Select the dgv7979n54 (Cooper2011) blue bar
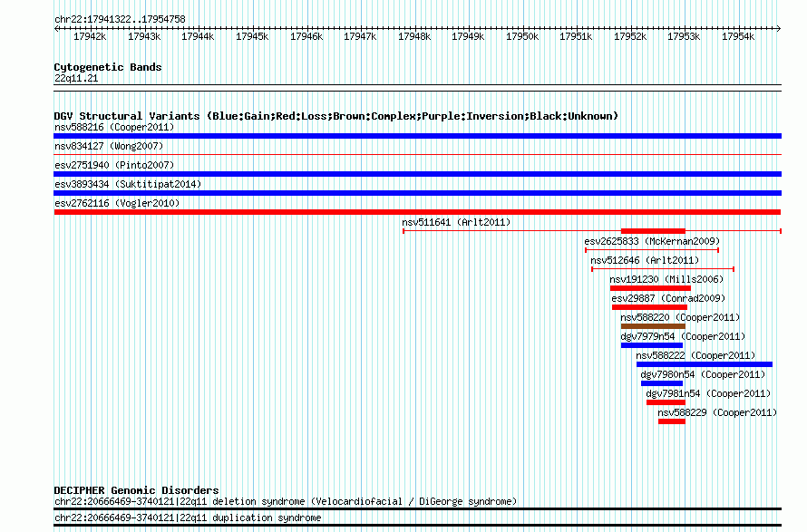Viewport: 807px width, 532px height. [x=652, y=345]
